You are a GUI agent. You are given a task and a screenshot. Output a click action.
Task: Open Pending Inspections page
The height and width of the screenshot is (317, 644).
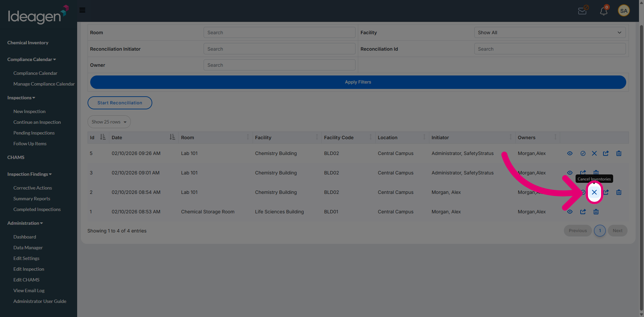[34, 133]
